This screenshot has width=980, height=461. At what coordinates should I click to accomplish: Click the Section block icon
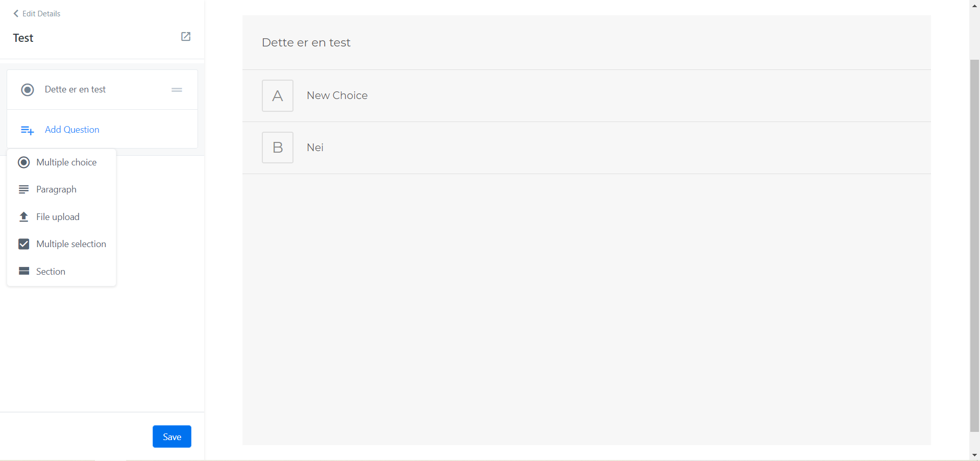tap(23, 271)
